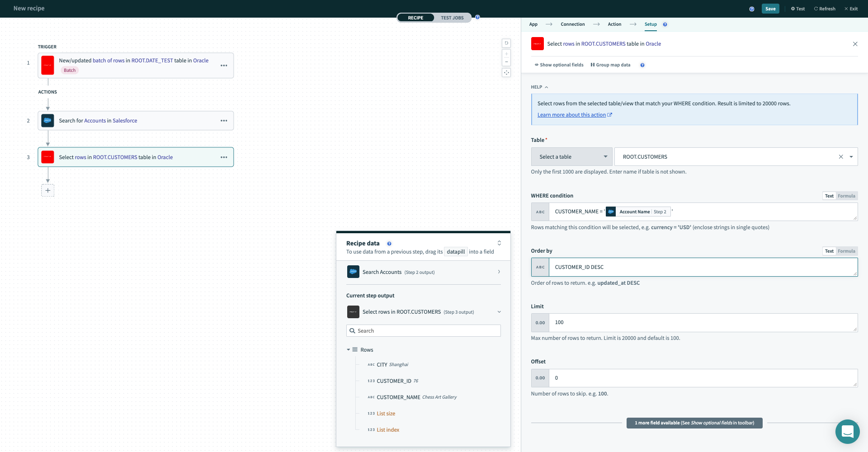The height and width of the screenshot is (452, 868).
Task: Click the Salesforce icon in step 2
Action: (47, 120)
